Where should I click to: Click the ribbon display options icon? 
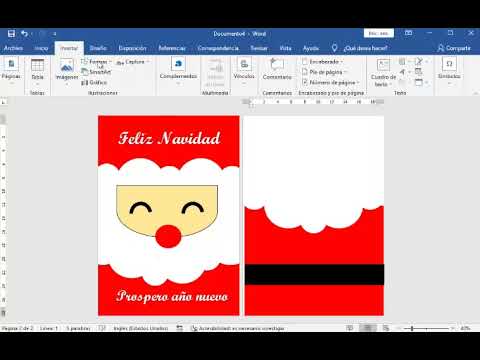[408, 33]
